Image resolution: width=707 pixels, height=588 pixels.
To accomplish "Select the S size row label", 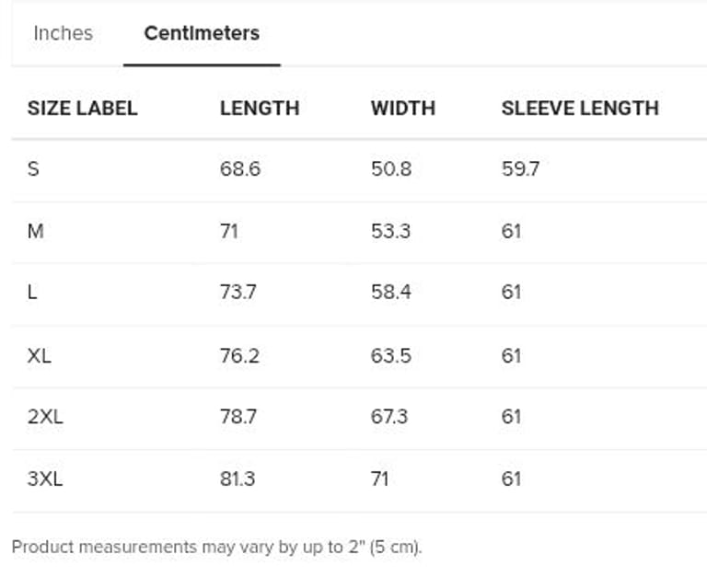I will (34, 169).
